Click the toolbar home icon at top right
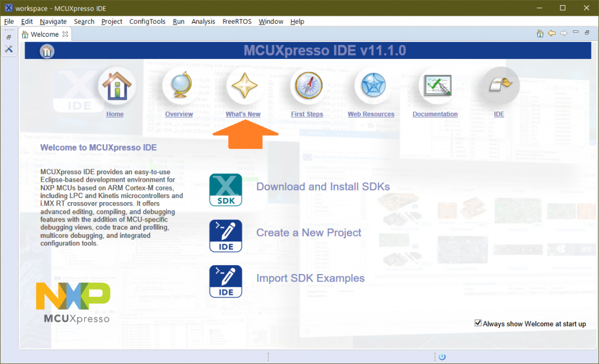The width and height of the screenshot is (599, 364). point(541,33)
